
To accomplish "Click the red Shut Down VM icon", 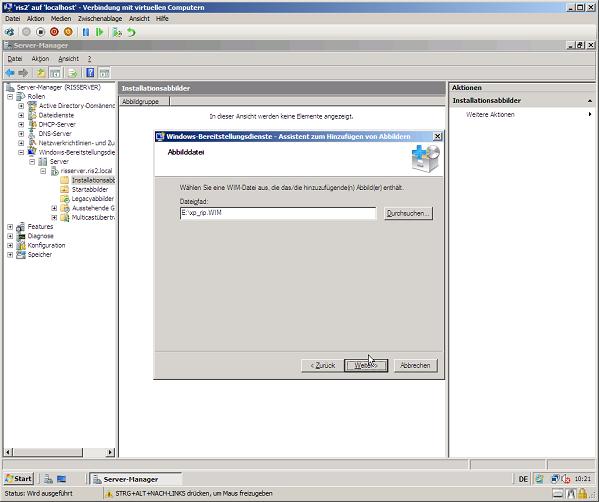I will click(x=54, y=32).
